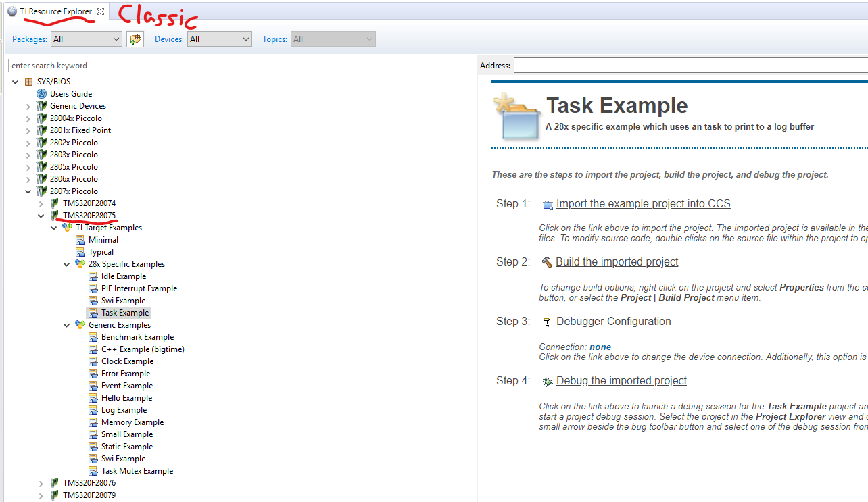Click the Task Mutex Example project icon
The height and width of the screenshot is (502, 868).
coord(93,471)
